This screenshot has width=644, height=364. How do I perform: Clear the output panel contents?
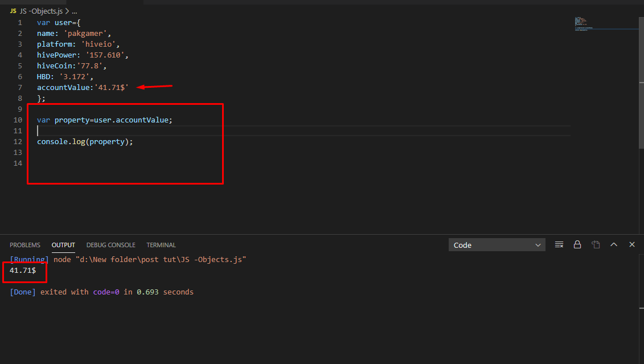(x=559, y=245)
